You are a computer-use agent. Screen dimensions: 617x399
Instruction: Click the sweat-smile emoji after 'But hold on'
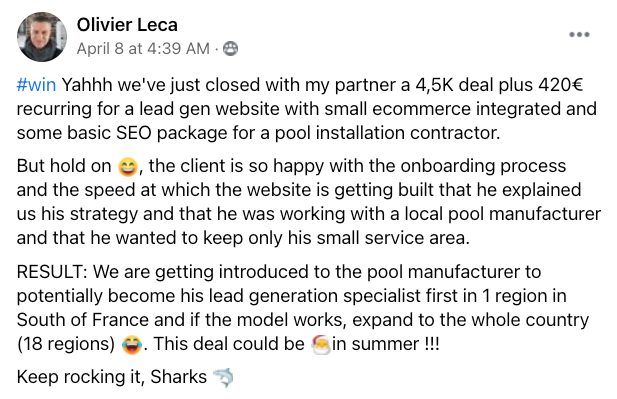pyautogui.click(x=128, y=167)
